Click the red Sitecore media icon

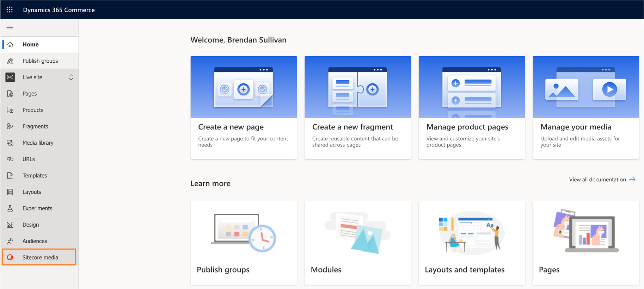pos(10,257)
